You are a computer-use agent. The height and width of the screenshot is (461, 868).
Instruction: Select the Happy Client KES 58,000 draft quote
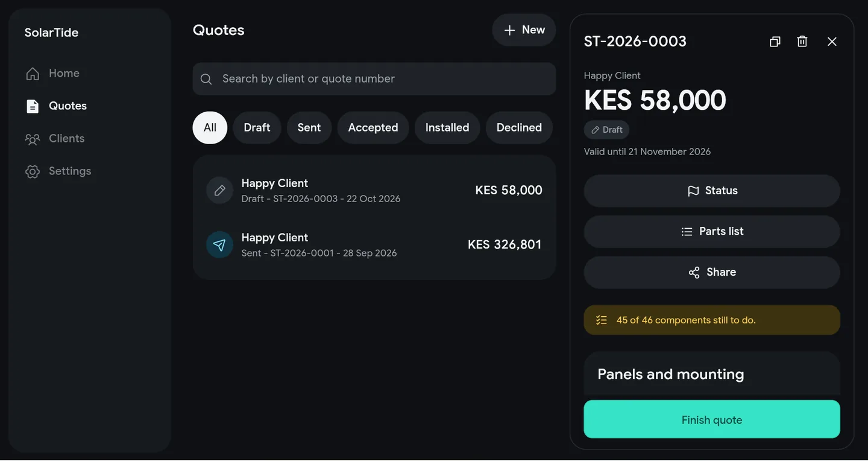click(374, 190)
